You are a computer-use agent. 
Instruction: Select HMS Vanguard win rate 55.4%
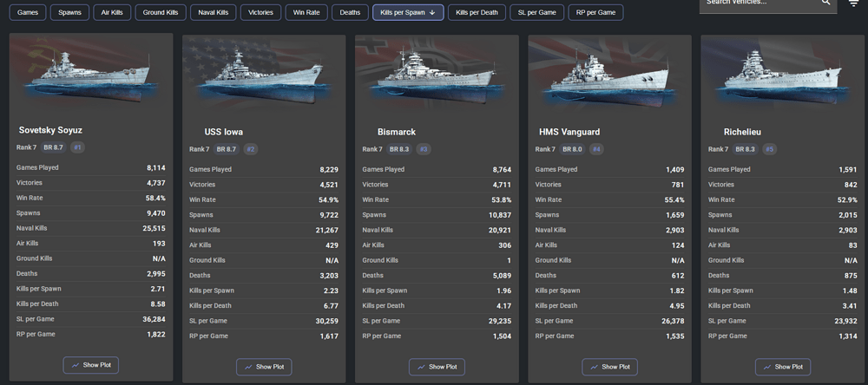pos(674,199)
